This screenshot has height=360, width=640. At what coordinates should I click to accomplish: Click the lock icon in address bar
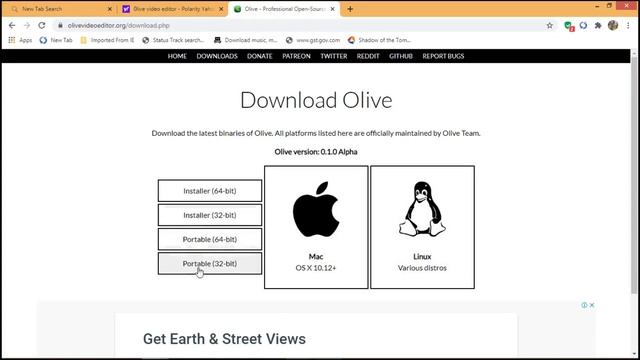pyautogui.click(x=60, y=25)
